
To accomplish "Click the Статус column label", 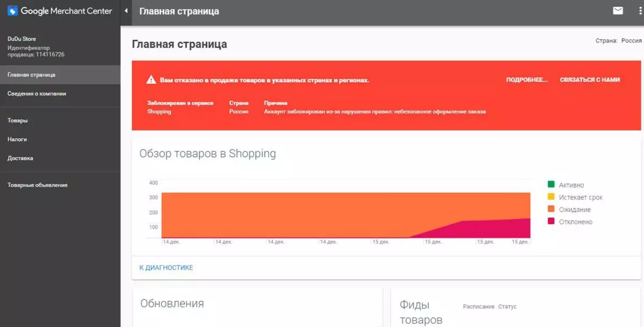I will [507, 307].
